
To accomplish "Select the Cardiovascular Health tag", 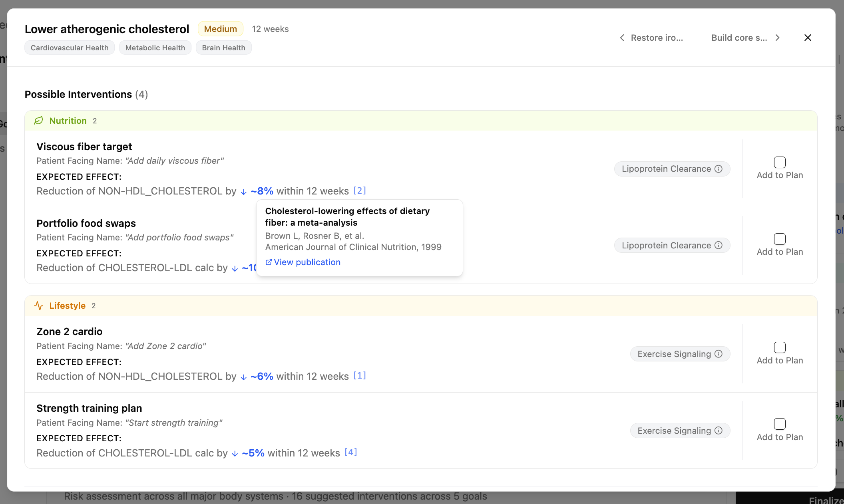I will (x=70, y=48).
